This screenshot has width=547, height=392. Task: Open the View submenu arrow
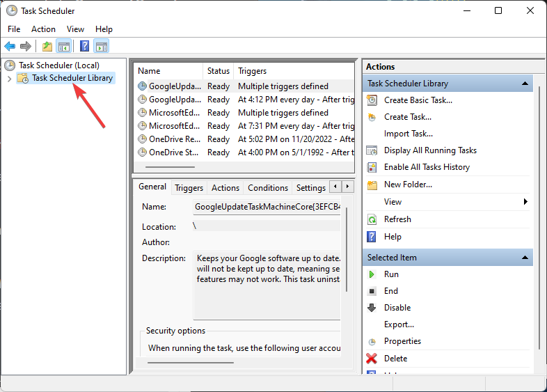[x=525, y=201]
